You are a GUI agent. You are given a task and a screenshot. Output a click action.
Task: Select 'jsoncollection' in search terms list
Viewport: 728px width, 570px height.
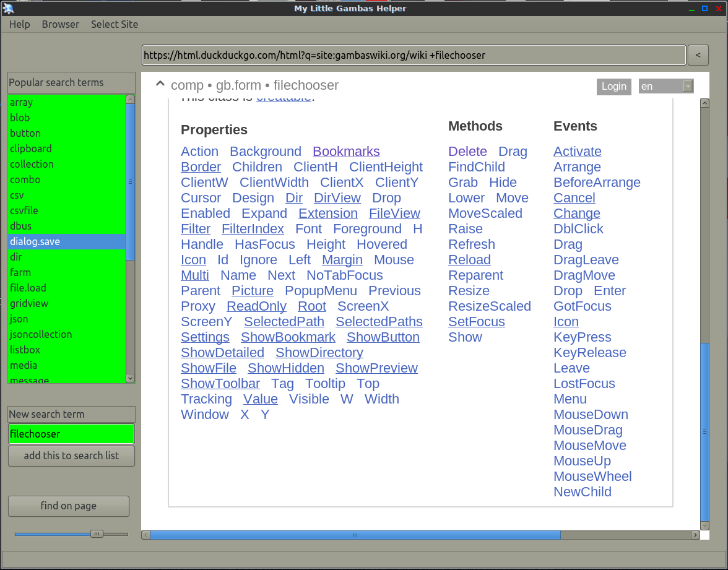pos(41,334)
